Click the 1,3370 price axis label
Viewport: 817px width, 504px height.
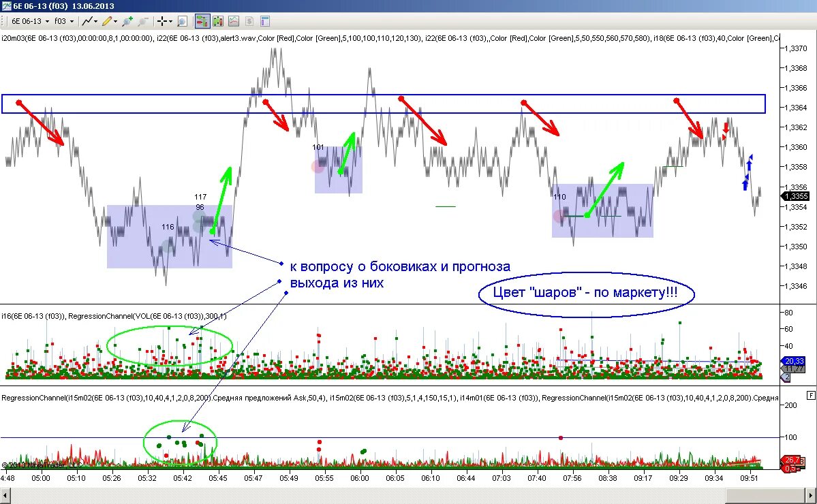tap(796, 48)
